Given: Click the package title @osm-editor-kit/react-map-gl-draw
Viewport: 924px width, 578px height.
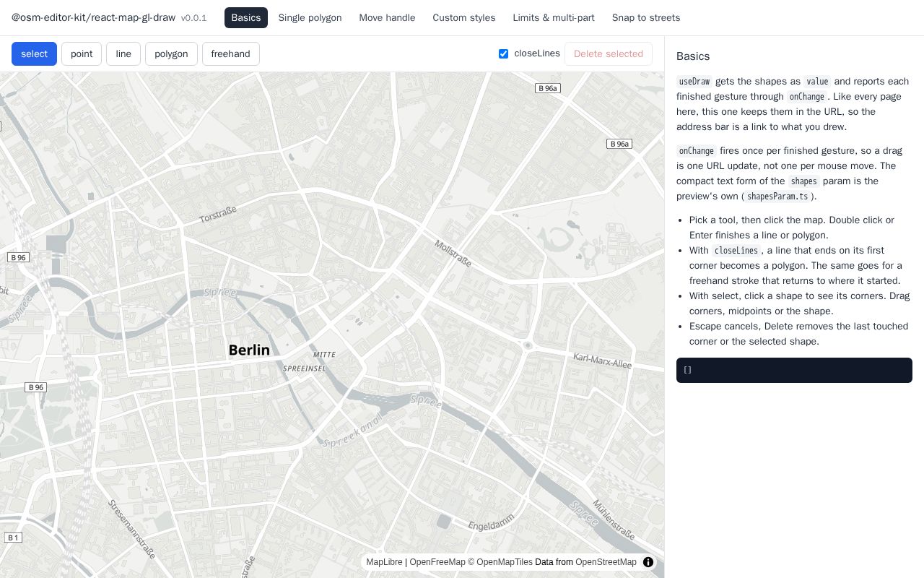Looking at the screenshot, I should [93, 17].
